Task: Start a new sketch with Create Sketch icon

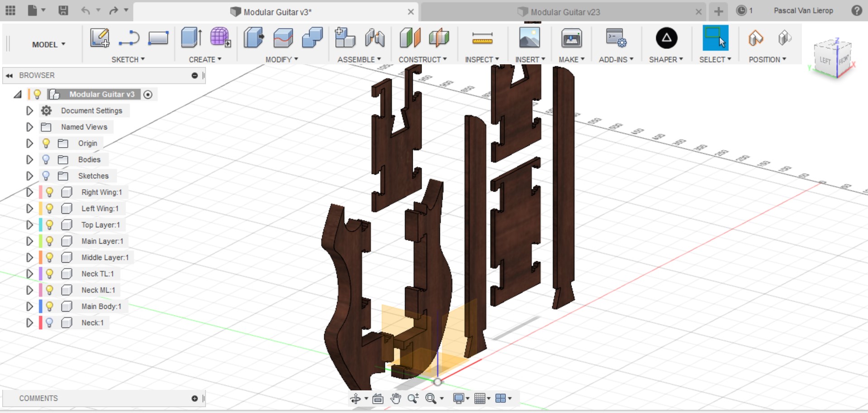Action: point(100,38)
